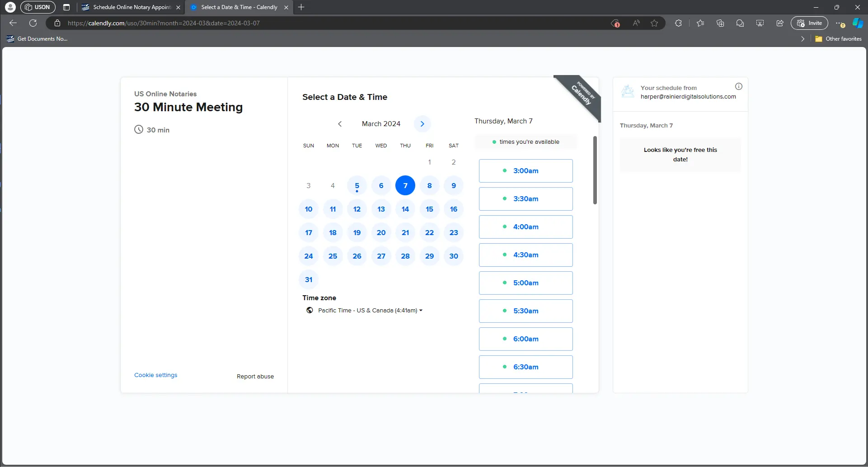The width and height of the screenshot is (868, 467).
Task: Open browser extensions puzzle icon
Action: pos(678,23)
